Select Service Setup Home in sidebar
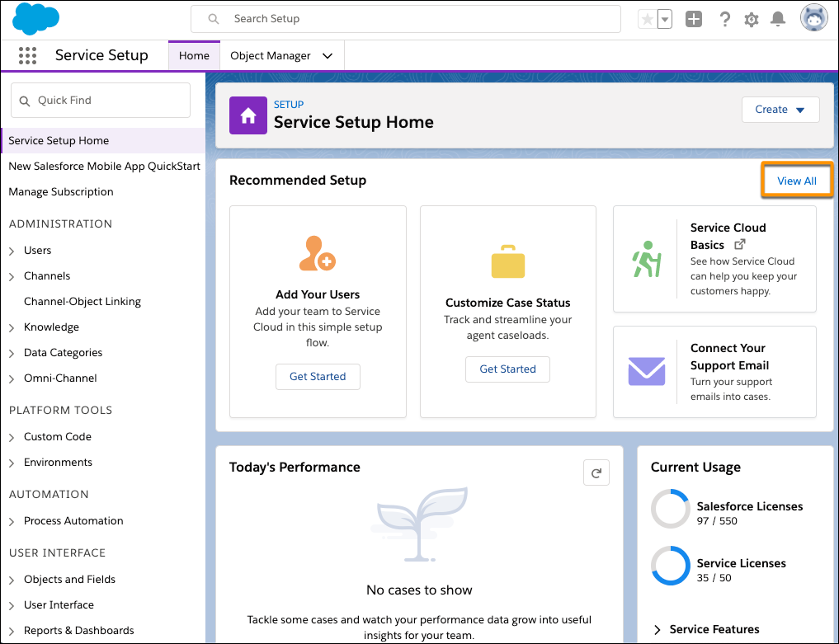839x644 pixels. pyautogui.click(x=103, y=141)
